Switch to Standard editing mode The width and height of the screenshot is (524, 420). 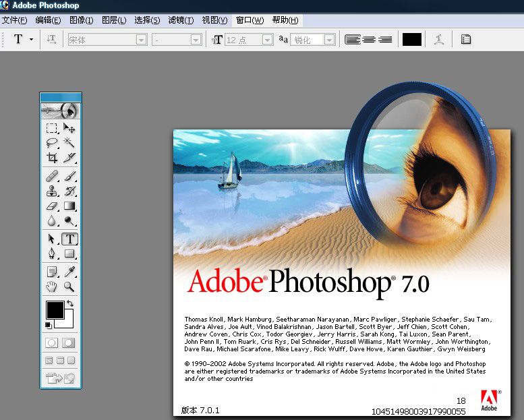coord(51,343)
